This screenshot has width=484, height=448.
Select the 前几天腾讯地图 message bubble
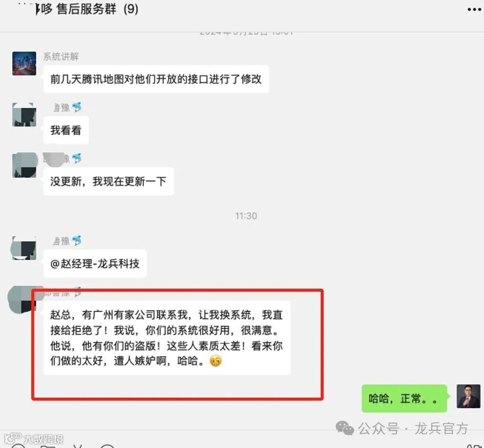[156, 79]
